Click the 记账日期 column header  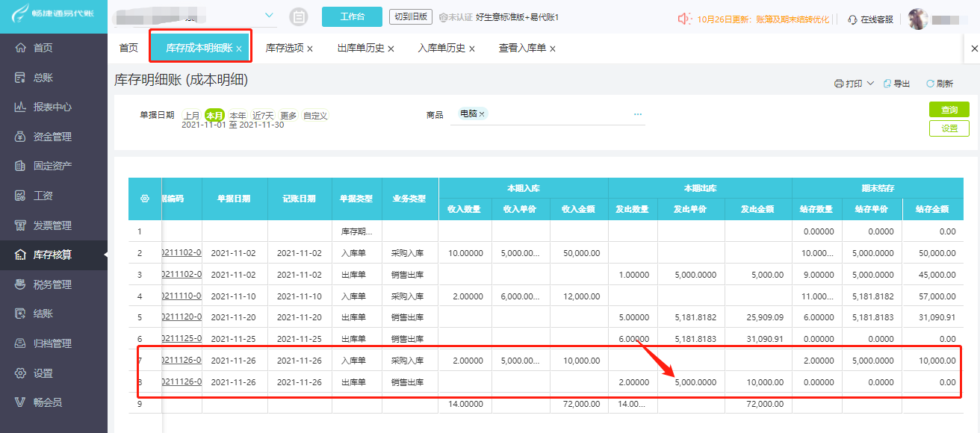click(x=300, y=199)
